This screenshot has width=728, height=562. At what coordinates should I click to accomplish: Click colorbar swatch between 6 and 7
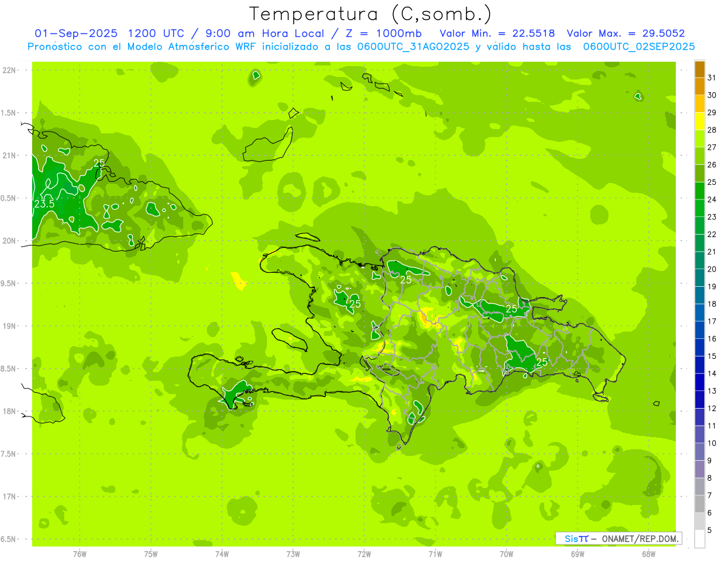(x=699, y=504)
